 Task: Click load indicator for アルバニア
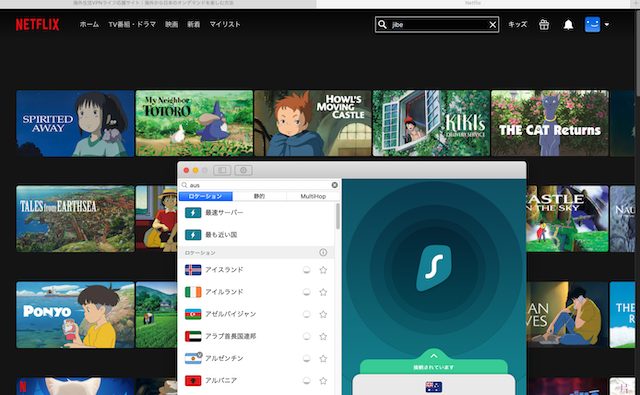[x=307, y=380]
